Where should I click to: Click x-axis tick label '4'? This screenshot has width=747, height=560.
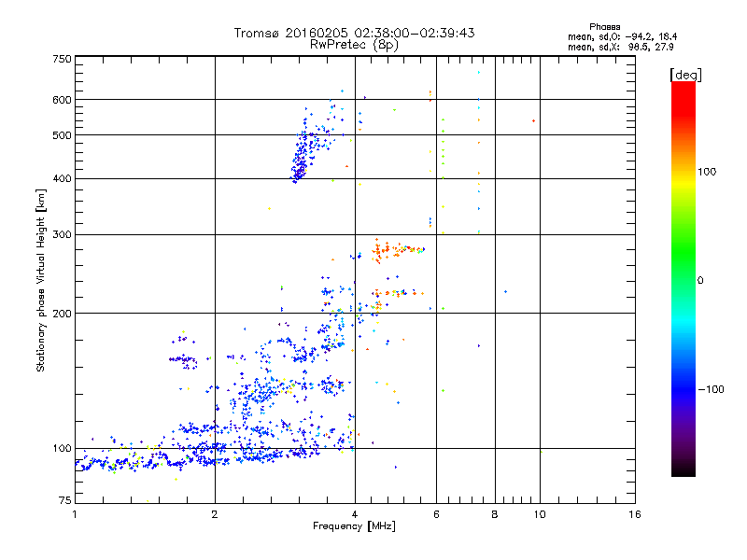[x=355, y=514]
